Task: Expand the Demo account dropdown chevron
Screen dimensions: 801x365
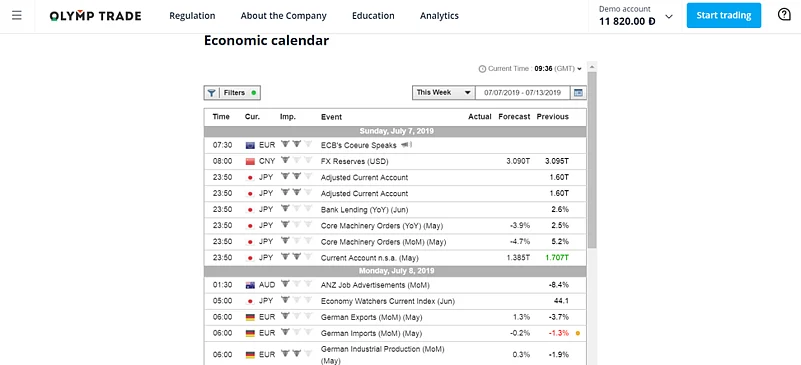Action: [669, 16]
